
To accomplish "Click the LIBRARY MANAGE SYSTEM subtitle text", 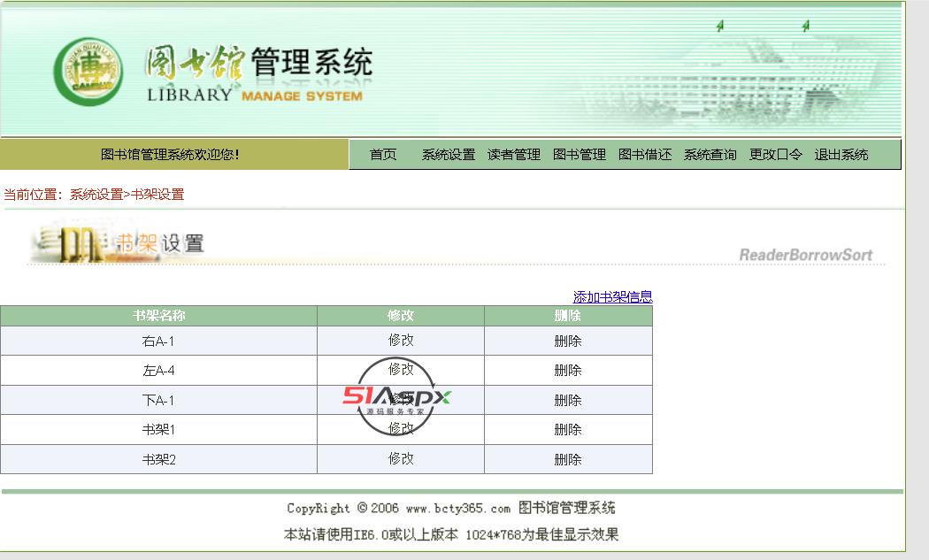I will [255, 95].
